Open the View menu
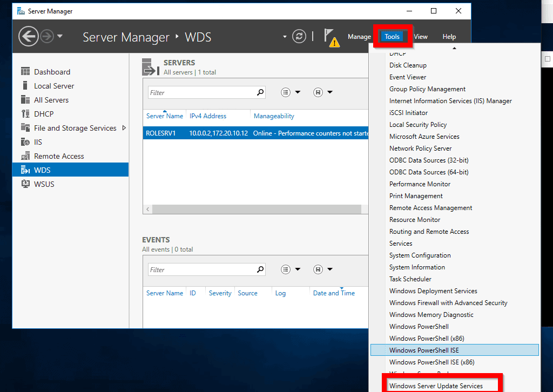 [x=420, y=37]
